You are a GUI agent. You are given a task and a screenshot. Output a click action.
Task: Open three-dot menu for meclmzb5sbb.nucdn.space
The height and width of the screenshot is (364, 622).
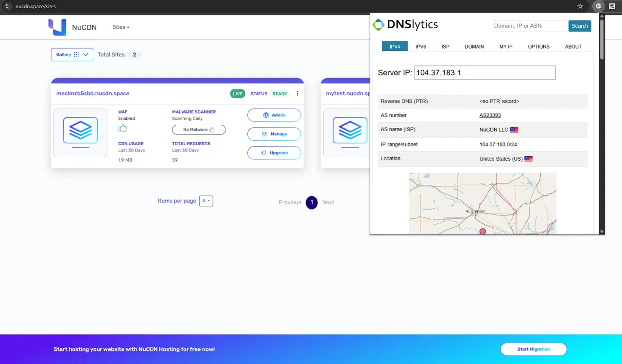point(297,94)
